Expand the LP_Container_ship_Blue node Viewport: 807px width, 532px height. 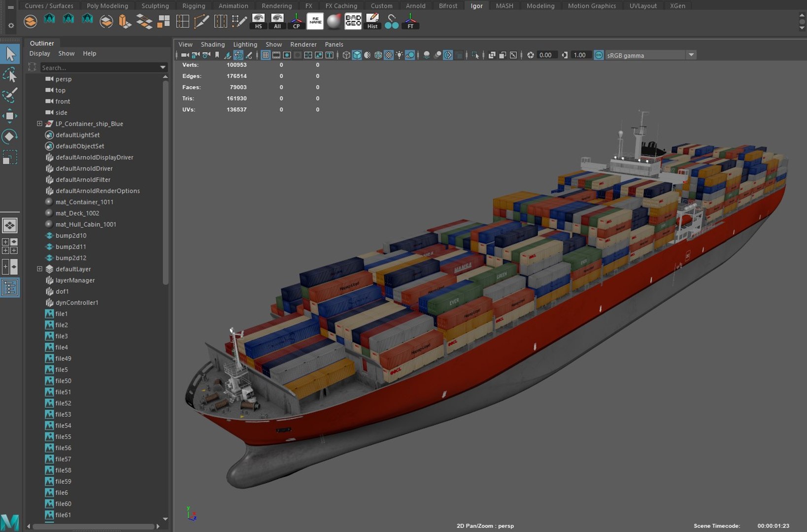pos(39,124)
